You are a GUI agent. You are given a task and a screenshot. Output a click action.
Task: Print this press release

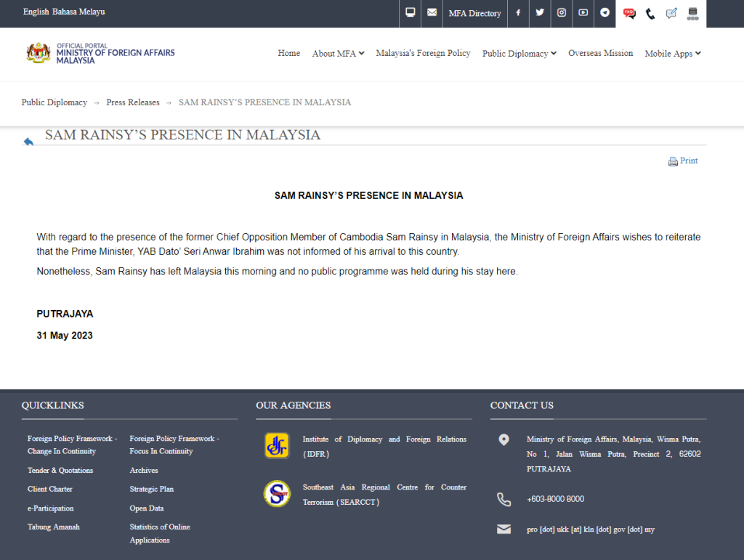click(683, 161)
